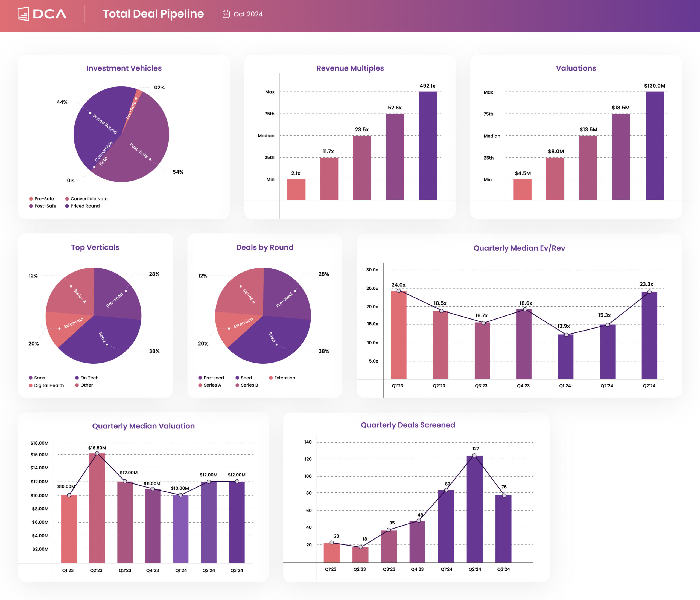The height and width of the screenshot is (600, 700).
Task: Click the Valuations chart title
Action: tap(576, 68)
